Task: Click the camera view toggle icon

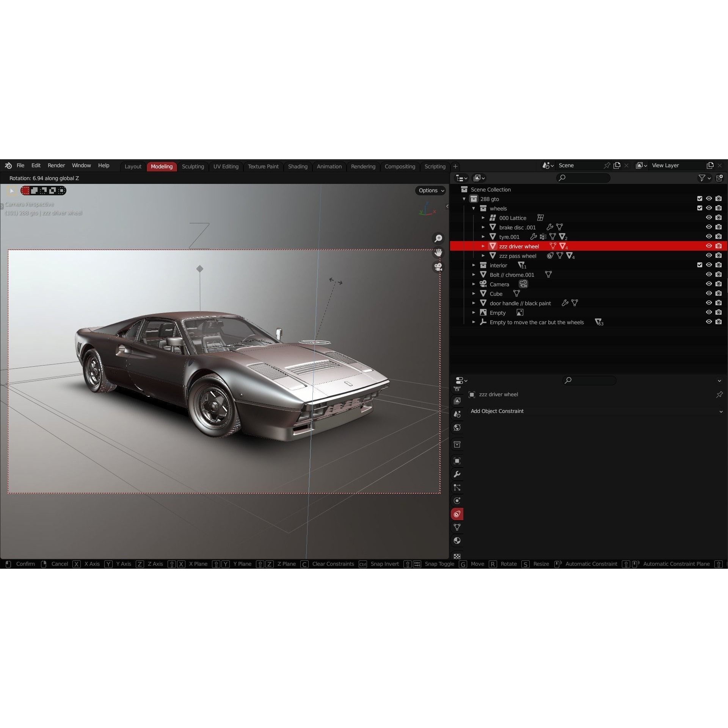Action: (x=438, y=267)
